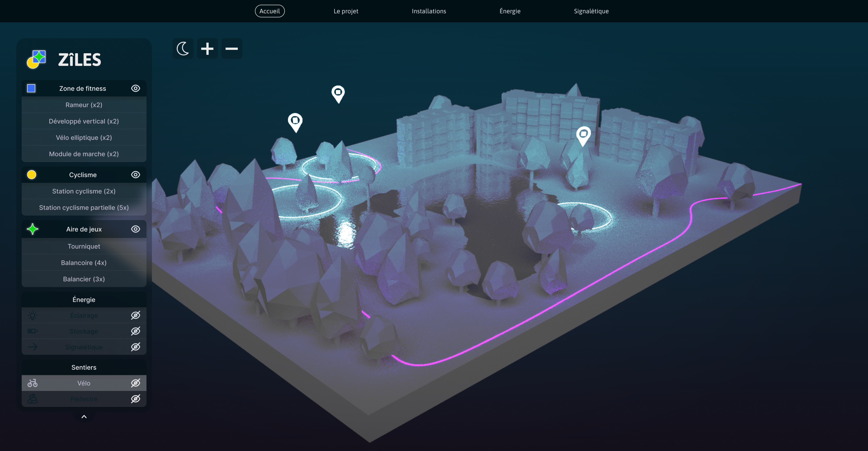
Task: Toggle night mode with moon icon
Action: pyautogui.click(x=183, y=49)
